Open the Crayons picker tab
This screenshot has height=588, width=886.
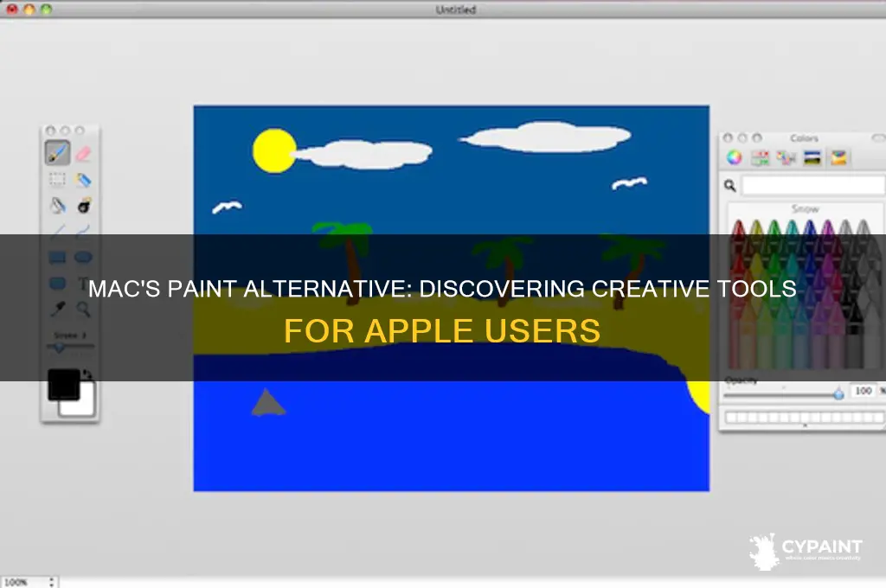pyautogui.click(x=838, y=157)
